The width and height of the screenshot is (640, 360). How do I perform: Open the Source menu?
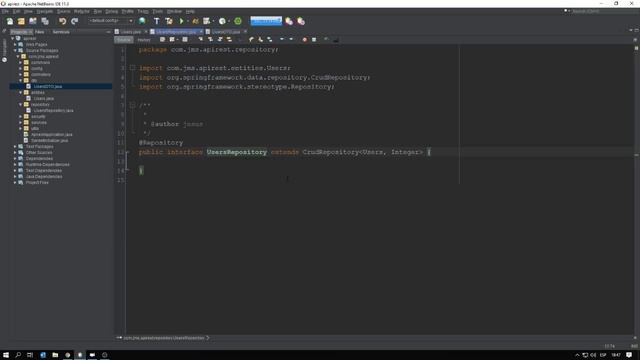pos(63,11)
